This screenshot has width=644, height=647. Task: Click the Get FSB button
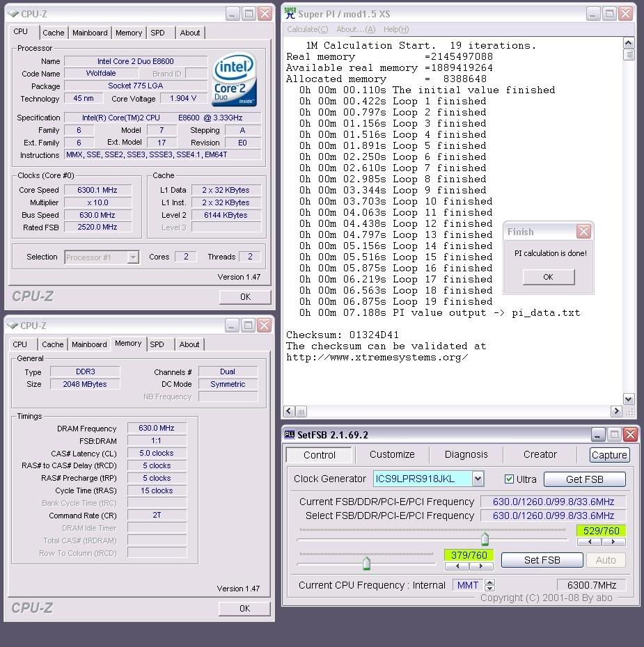click(x=585, y=479)
